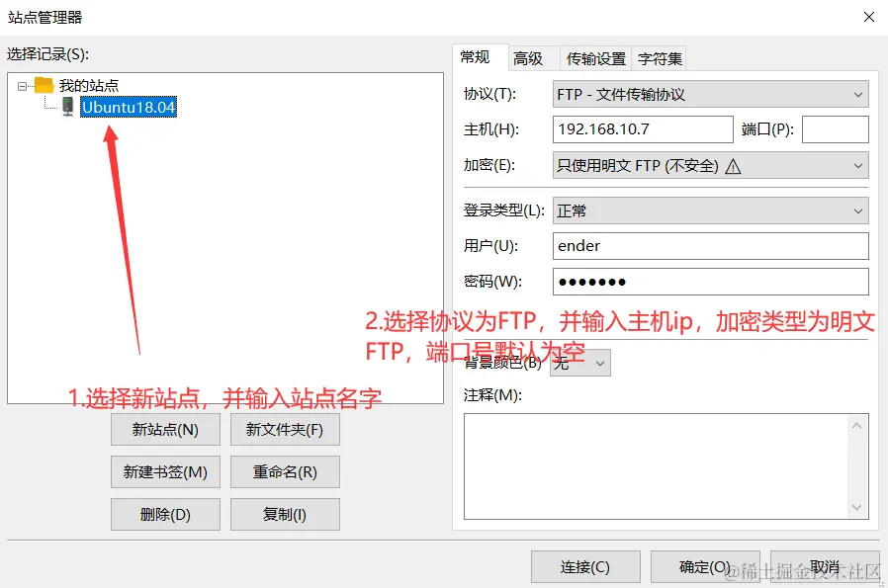Select the 常规 tab
This screenshot has height=588, width=888.
click(478, 57)
